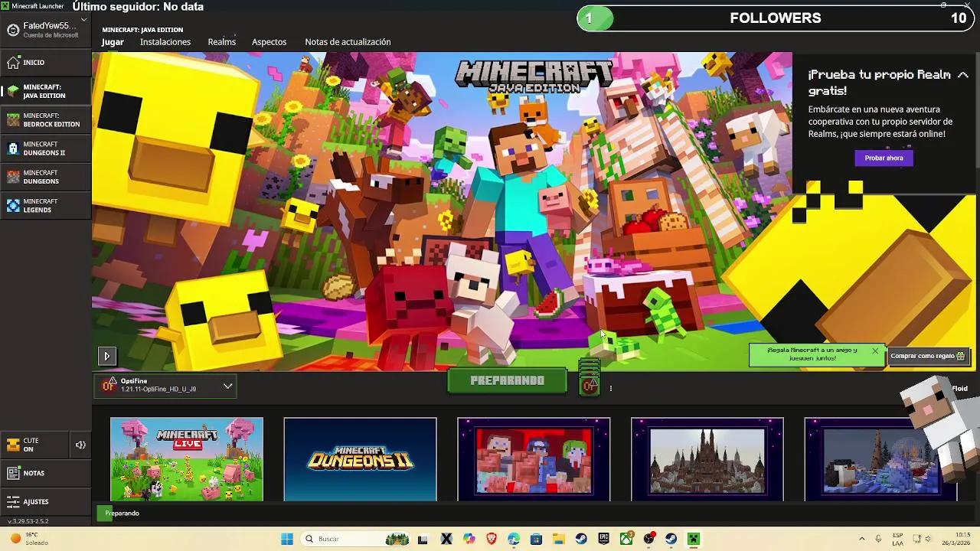Open AJUSTES settings
The width and height of the screenshot is (980, 551).
[46, 502]
